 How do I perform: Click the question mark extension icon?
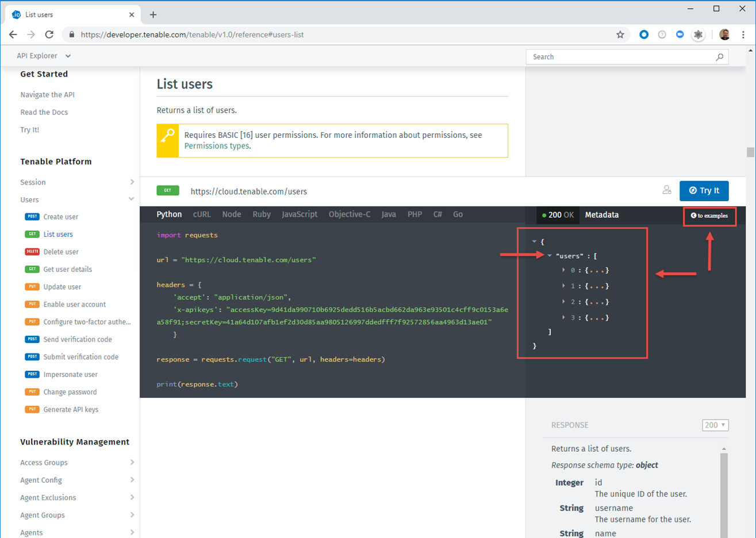(x=662, y=34)
